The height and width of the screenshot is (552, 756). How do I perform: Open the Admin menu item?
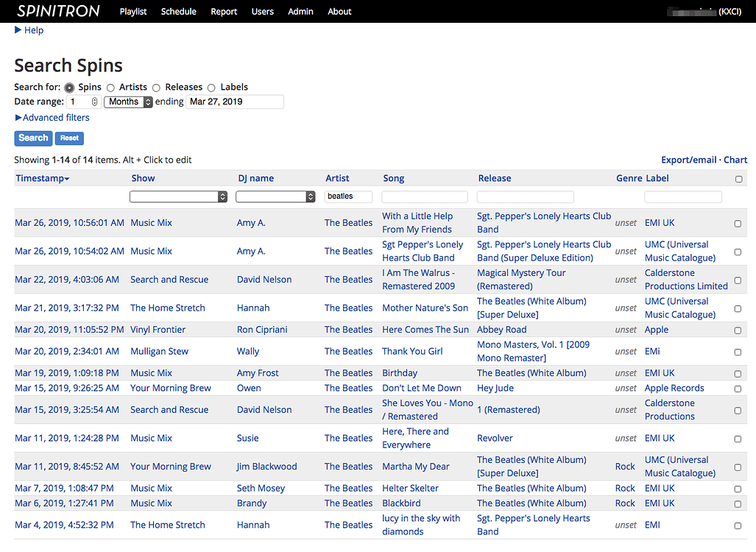pyautogui.click(x=300, y=11)
